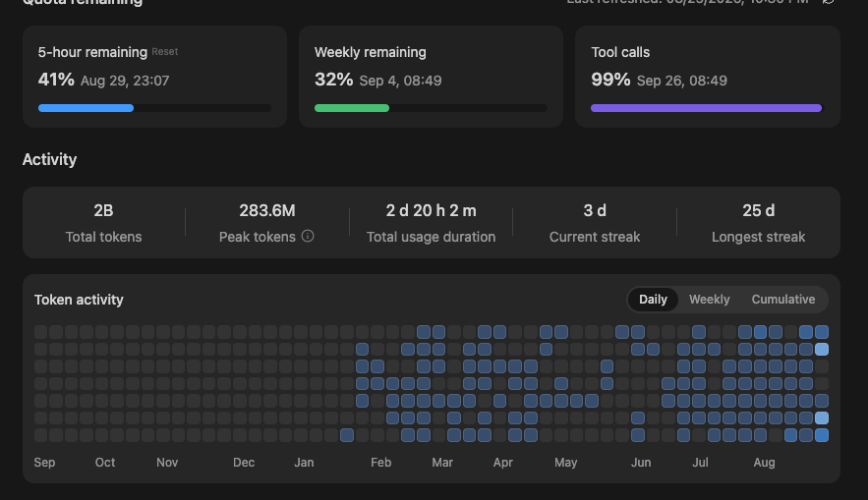Select the '25 d' longest streak value
This screenshot has width=868, height=500.
tap(758, 211)
